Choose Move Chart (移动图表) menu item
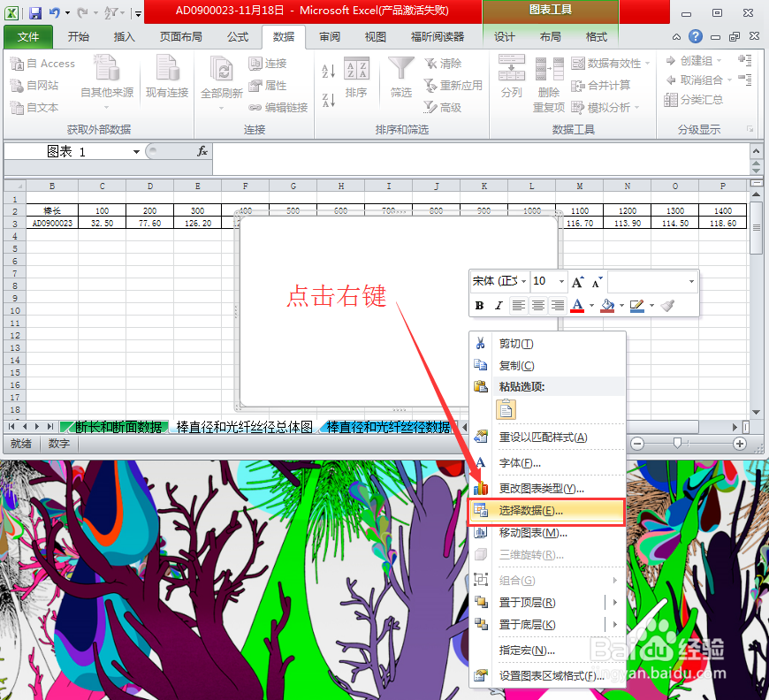The width and height of the screenshot is (769, 700). click(x=547, y=533)
